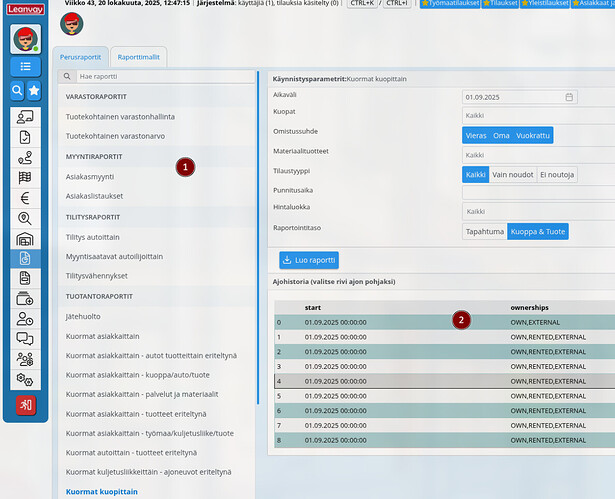Open the warehouse garage sidebar icon
This screenshot has width=615, height=499.
coord(25,239)
